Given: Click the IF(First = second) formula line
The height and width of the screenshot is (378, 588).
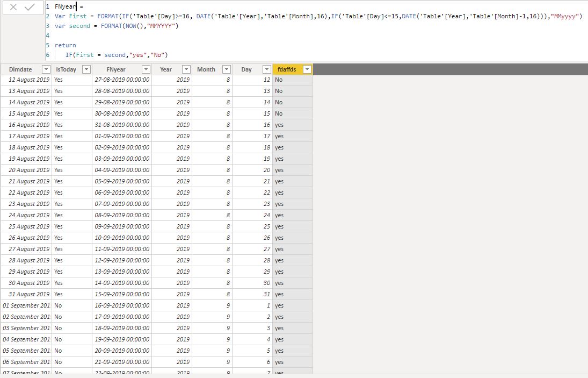Looking at the screenshot, I should click(x=117, y=55).
